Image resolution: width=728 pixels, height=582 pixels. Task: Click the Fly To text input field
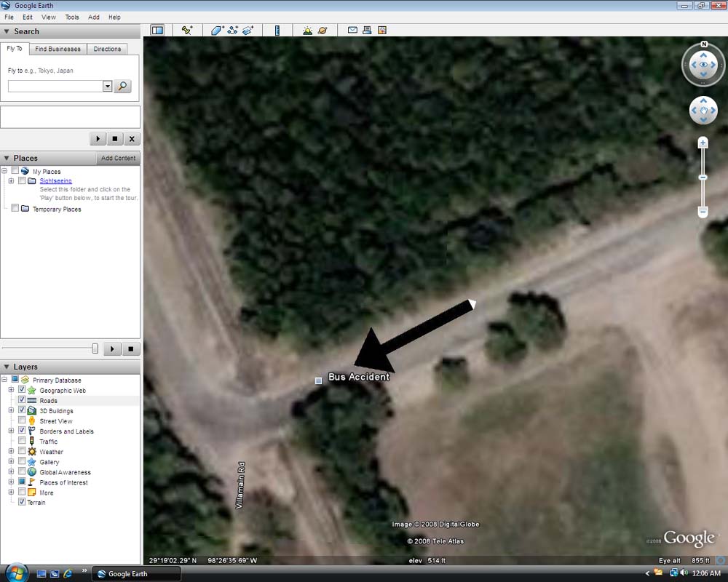[x=55, y=86]
